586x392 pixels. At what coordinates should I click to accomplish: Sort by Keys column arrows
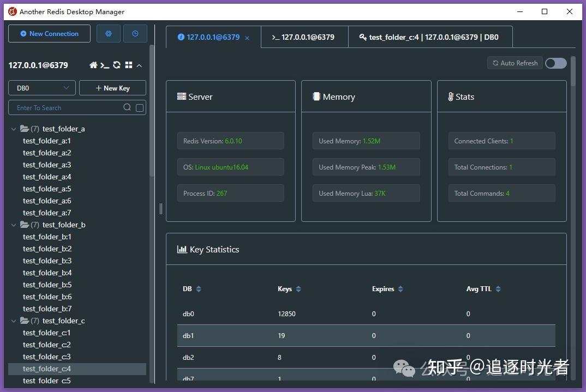[x=298, y=289]
